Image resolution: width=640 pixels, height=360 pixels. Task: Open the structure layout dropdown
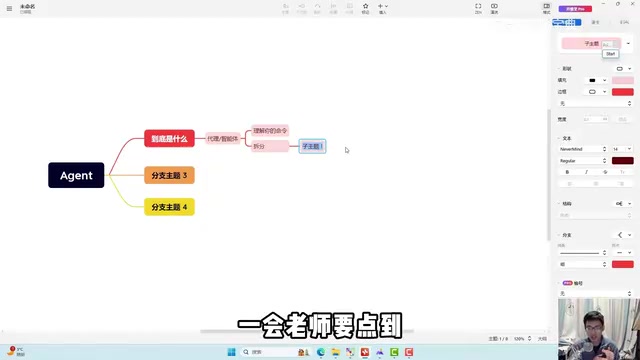(x=624, y=203)
